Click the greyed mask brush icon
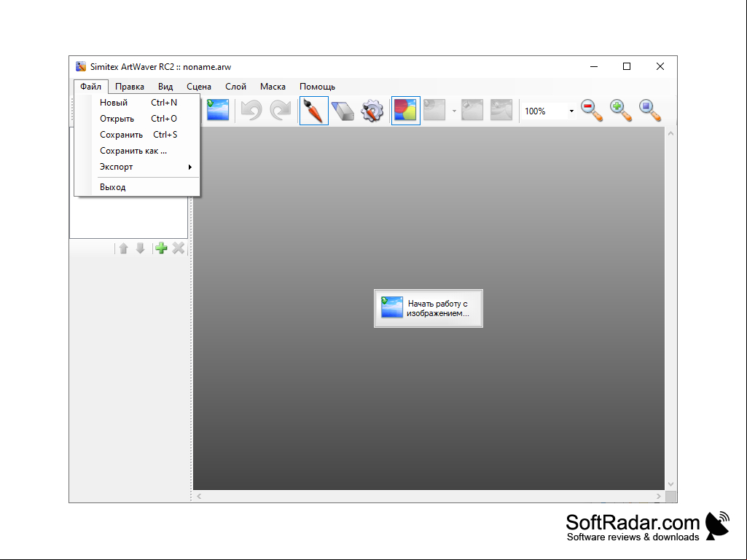 [434, 110]
